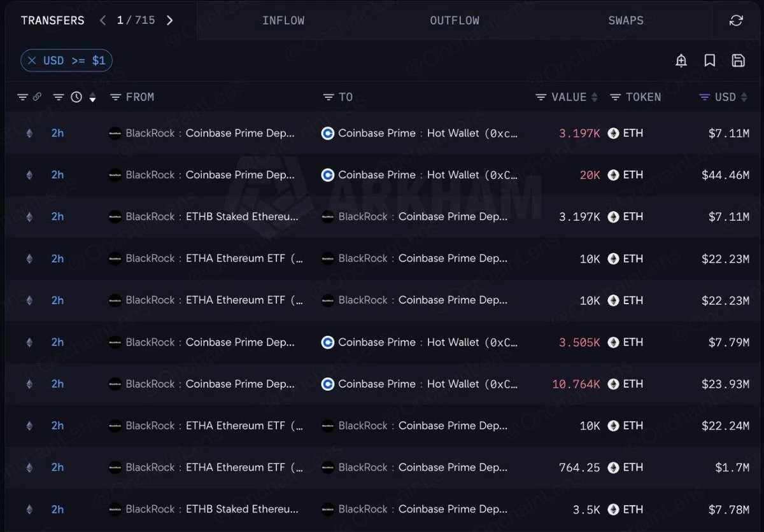This screenshot has height=532, width=764.
Task: Click the $44.46M USD amount
Action: (x=725, y=175)
